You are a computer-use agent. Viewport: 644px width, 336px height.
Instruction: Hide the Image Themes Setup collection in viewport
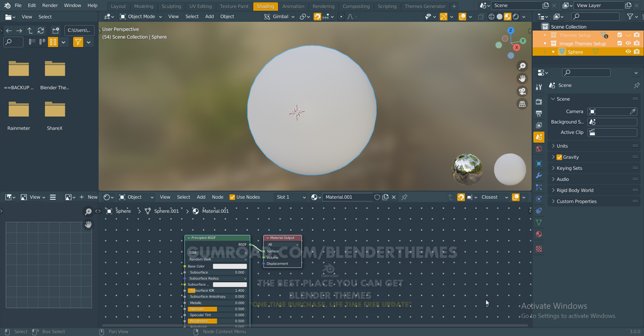tap(628, 44)
